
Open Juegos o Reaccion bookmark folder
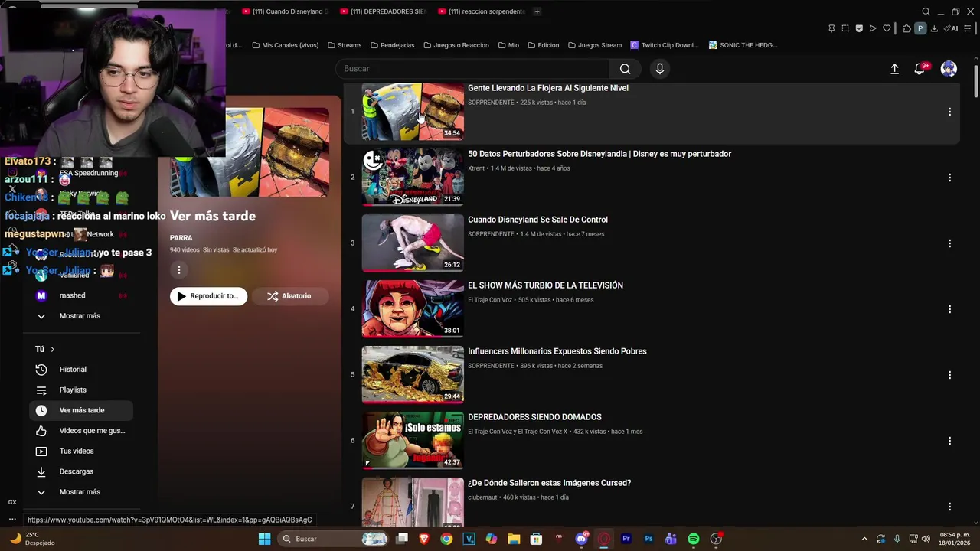click(455, 45)
